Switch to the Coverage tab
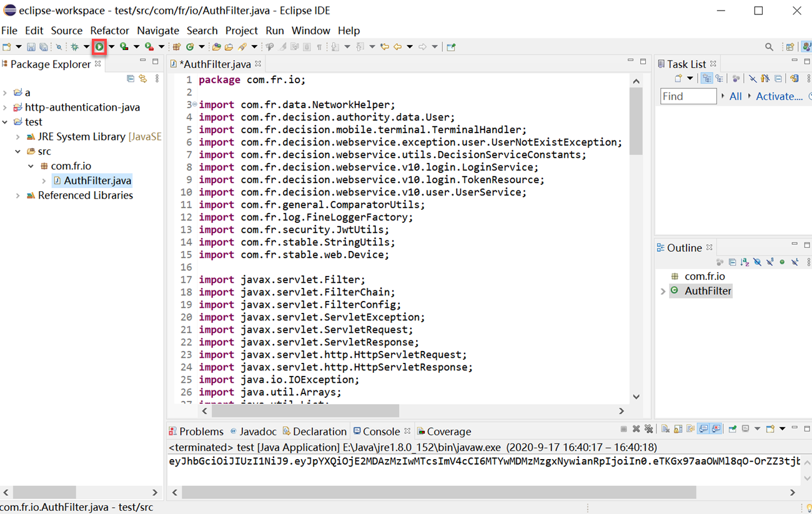812x514 pixels. [444, 432]
